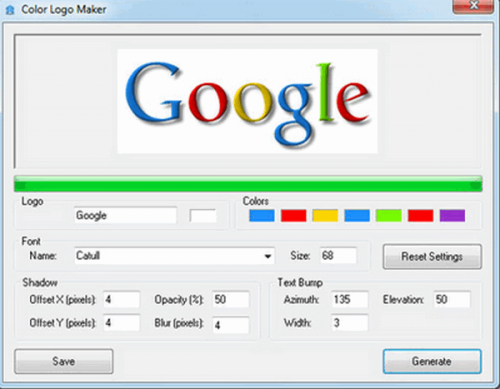Click the Text Bump Width field
This screenshot has height=389, width=500.
pyautogui.click(x=350, y=323)
